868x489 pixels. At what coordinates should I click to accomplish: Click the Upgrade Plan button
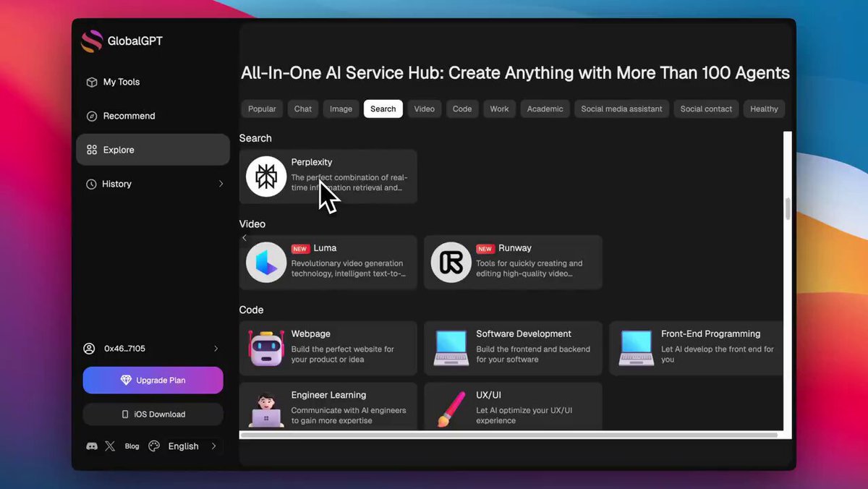coord(153,380)
